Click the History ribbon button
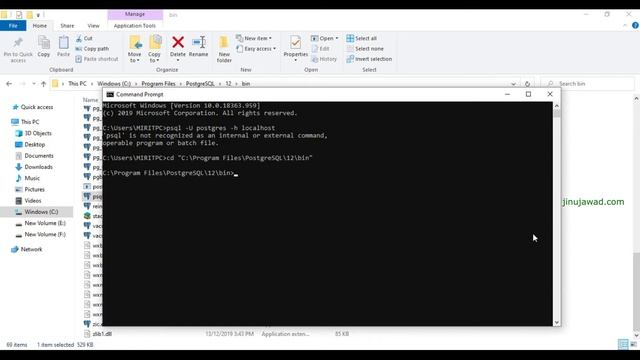The width and height of the screenshot is (640, 360). [x=324, y=59]
